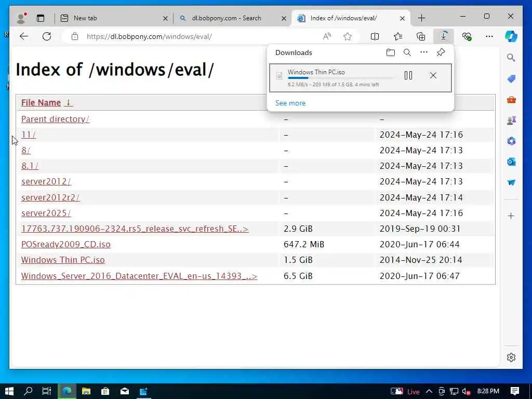Screen dimensions: 532x399
Task: Open sidebar Games chess icon
Action: (x=511, y=120)
